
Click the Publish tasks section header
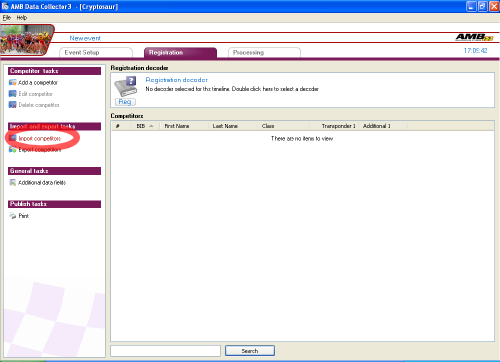pos(54,204)
